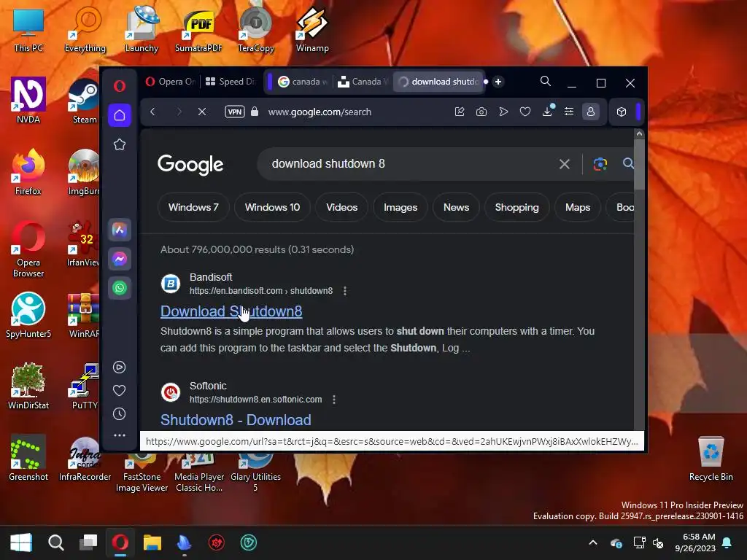
Task: Open the sidebar three-dots setup menu
Action: tap(120, 435)
